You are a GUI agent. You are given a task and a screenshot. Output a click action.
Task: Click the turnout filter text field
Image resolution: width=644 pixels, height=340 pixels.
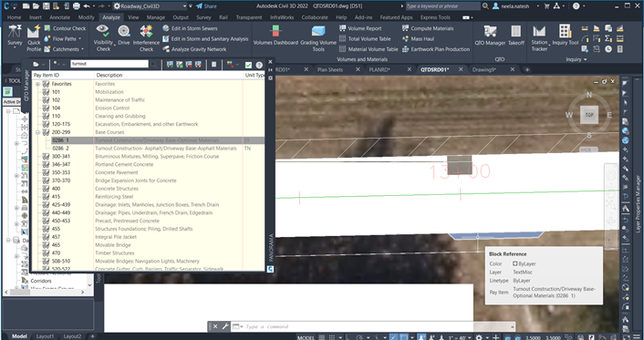(x=109, y=64)
